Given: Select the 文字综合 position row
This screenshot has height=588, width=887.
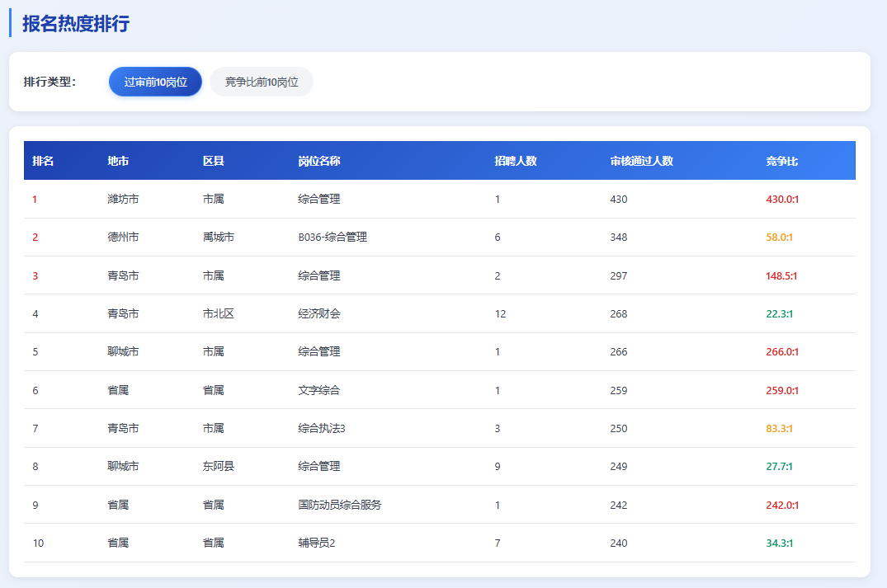Looking at the screenshot, I should tap(319, 390).
